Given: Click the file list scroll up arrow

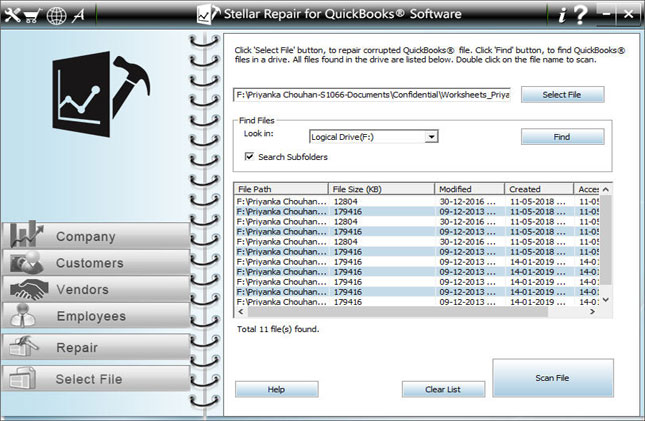Looking at the screenshot, I should (606, 189).
